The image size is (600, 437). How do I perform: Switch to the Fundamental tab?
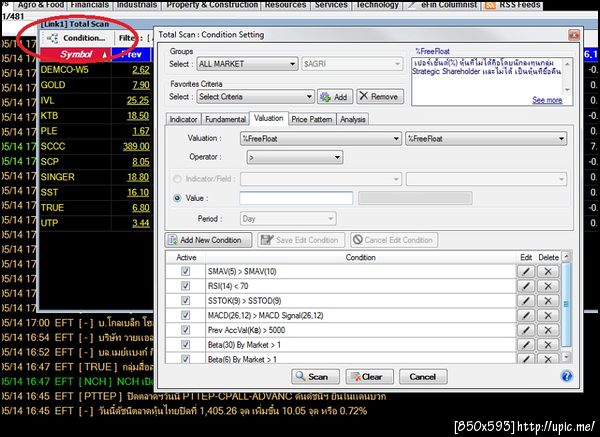point(225,119)
